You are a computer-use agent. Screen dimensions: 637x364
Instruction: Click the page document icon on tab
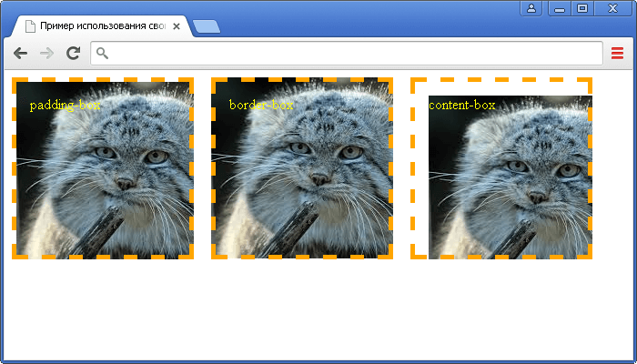pos(30,26)
